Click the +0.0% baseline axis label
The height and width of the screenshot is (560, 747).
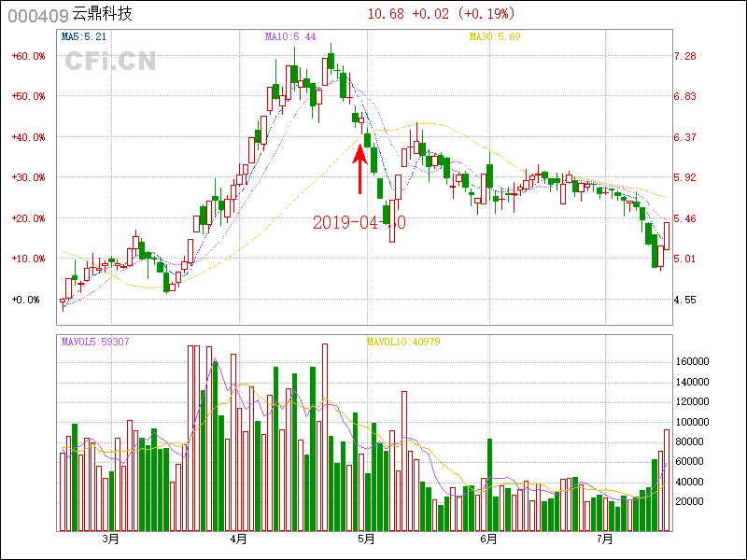pyautogui.click(x=26, y=300)
